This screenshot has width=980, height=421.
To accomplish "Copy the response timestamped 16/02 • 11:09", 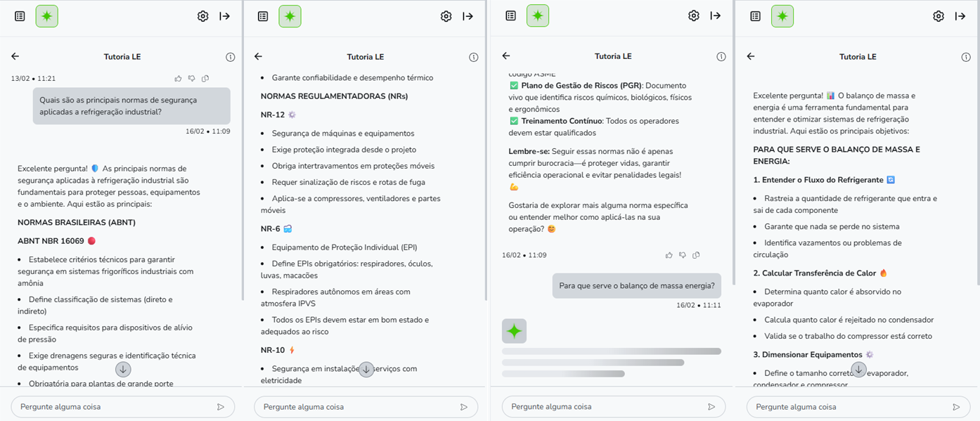I will [x=696, y=255].
